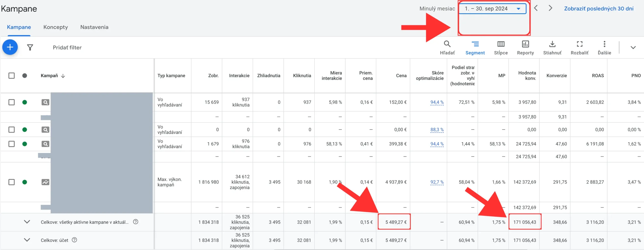Open the Reporty icon
The height and width of the screenshot is (250, 644).
click(526, 44)
